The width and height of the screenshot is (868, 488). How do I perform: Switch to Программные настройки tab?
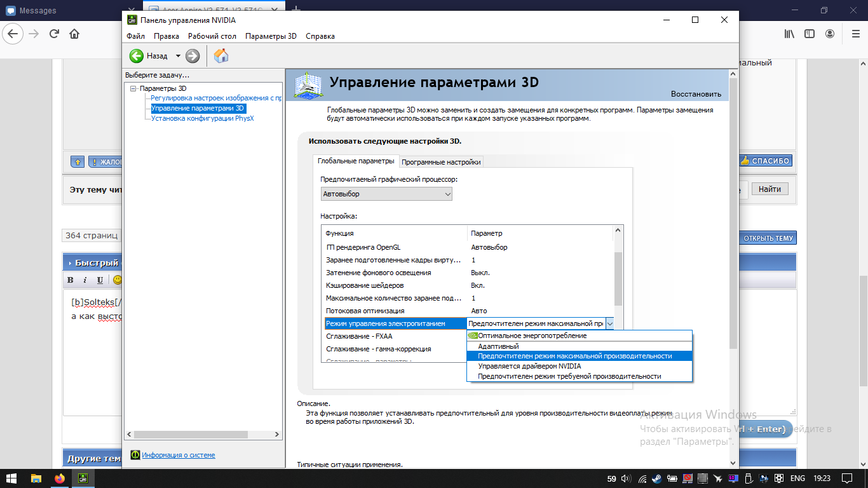[441, 162]
